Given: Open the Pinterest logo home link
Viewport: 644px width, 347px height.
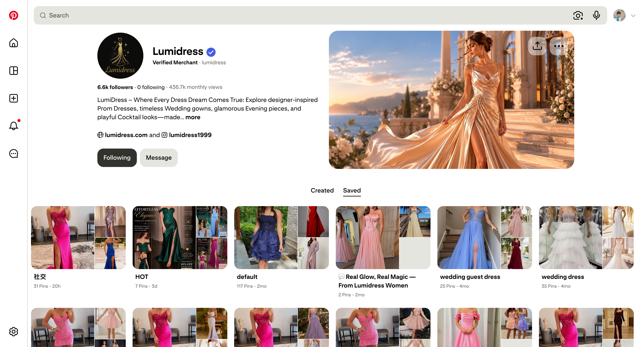Looking at the screenshot, I should coord(13,15).
